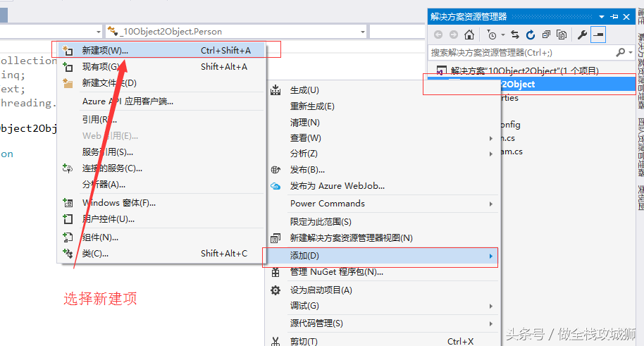This screenshot has width=644, height=346.
Task: Click the Connected Services icon beside 连接的服务
Action: click(68, 168)
